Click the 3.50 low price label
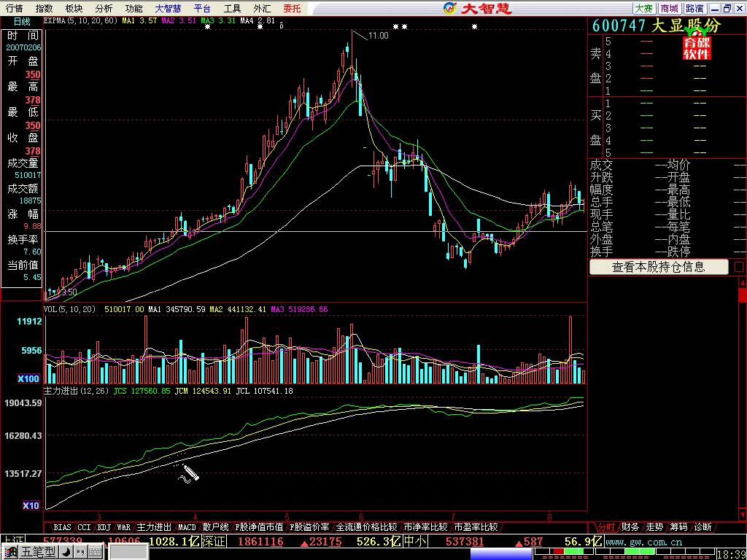Viewport: 747px width, 560px height. click(69, 292)
